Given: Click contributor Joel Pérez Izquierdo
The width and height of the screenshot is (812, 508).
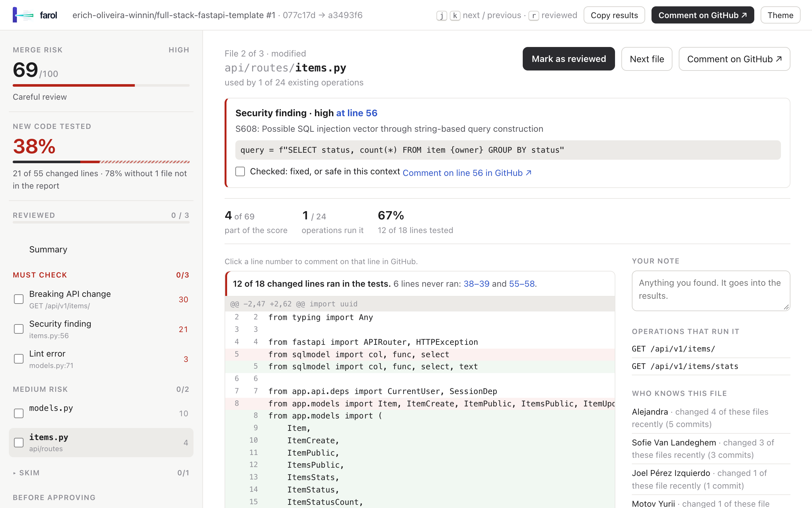Looking at the screenshot, I should tap(671, 473).
